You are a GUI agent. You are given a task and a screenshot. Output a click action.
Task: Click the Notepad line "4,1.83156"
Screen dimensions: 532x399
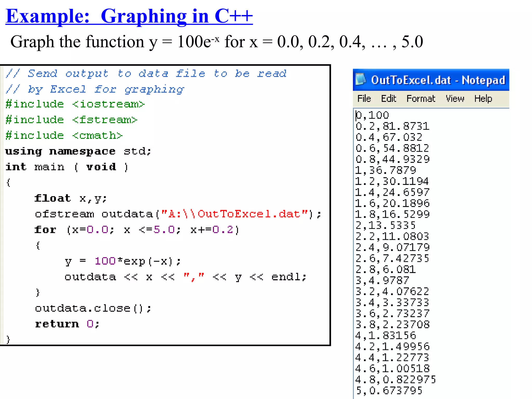tap(386, 336)
